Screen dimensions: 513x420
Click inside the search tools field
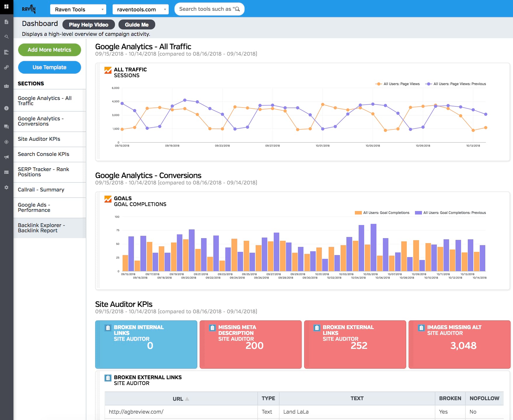tap(209, 9)
